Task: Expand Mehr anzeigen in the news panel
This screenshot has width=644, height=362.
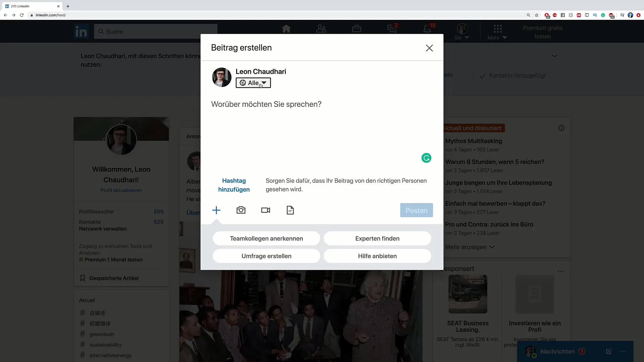Action: pyautogui.click(x=470, y=247)
